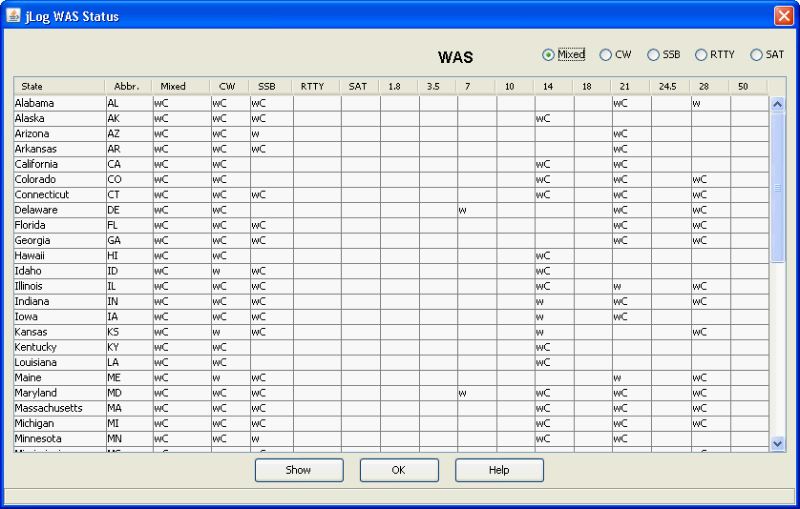
Task: Click the jLog application icon in title bar
Action: 14,16
